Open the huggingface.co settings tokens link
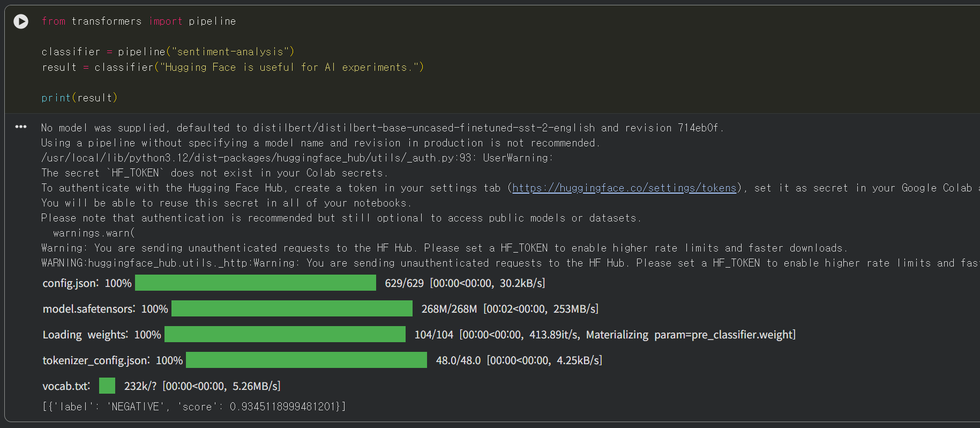This screenshot has height=428, width=980. click(624, 188)
